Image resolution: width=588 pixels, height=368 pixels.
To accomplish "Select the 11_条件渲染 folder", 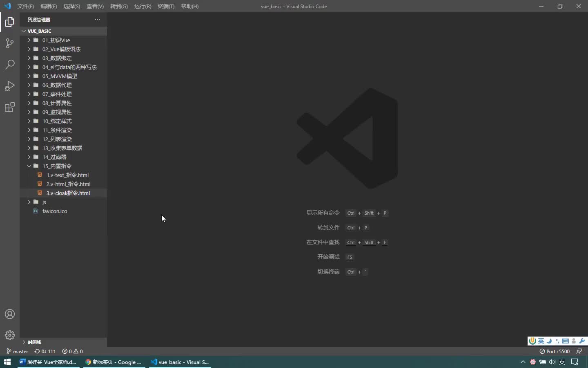I will tap(63, 130).
